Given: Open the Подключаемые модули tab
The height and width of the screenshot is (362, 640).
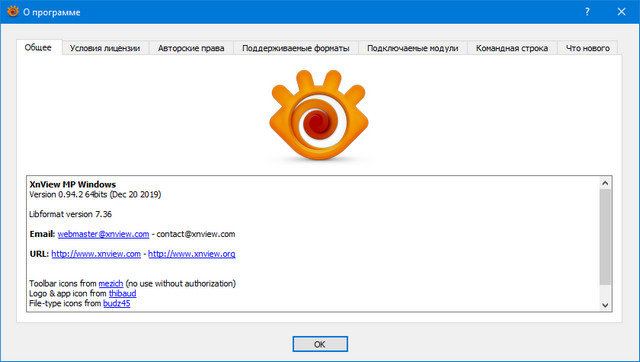Looking at the screenshot, I should point(413,48).
